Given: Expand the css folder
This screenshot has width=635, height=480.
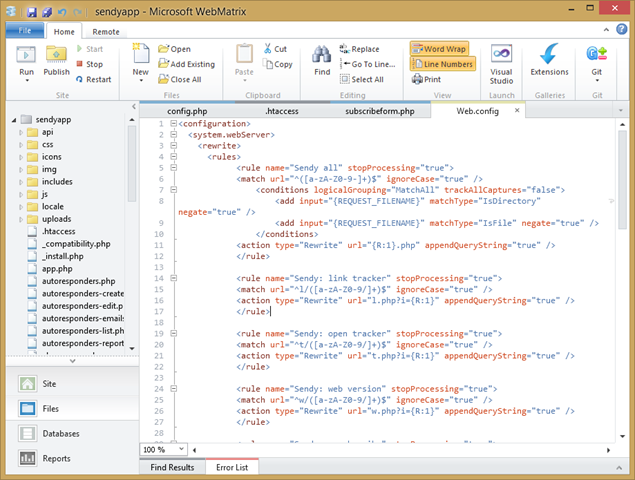Looking at the screenshot, I should pos(21,145).
